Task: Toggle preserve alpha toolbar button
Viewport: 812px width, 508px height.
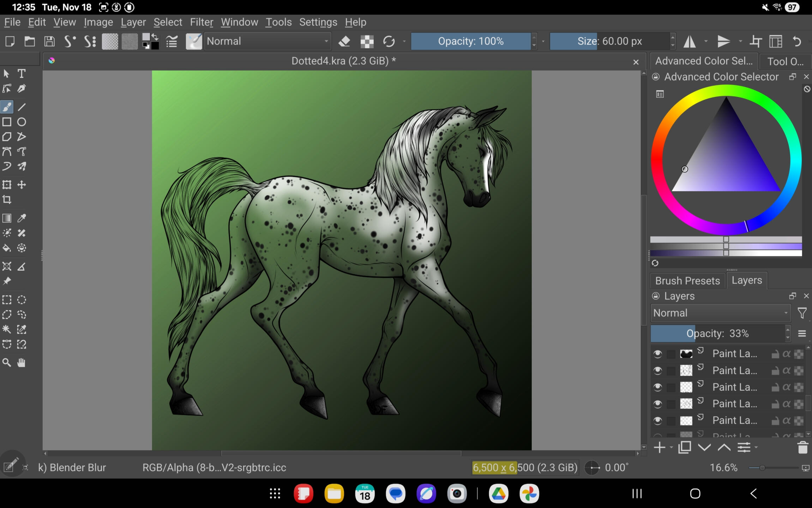Action: [x=367, y=41]
